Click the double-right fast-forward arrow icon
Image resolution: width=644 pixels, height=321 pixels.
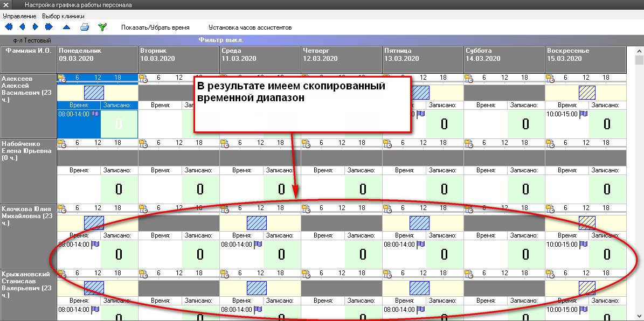pos(49,27)
